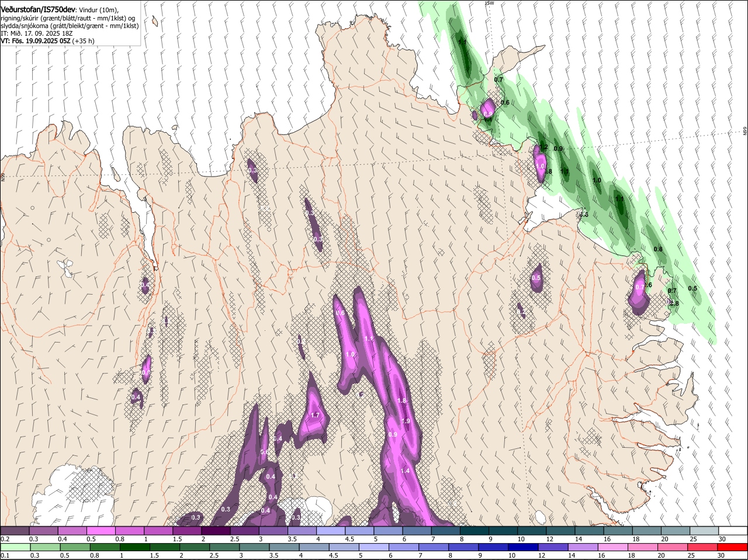This screenshot has width=748, height=560.
Task: Pick the dark purple snow swatch labeled 2
Action: pyautogui.click(x=216, y=531)
